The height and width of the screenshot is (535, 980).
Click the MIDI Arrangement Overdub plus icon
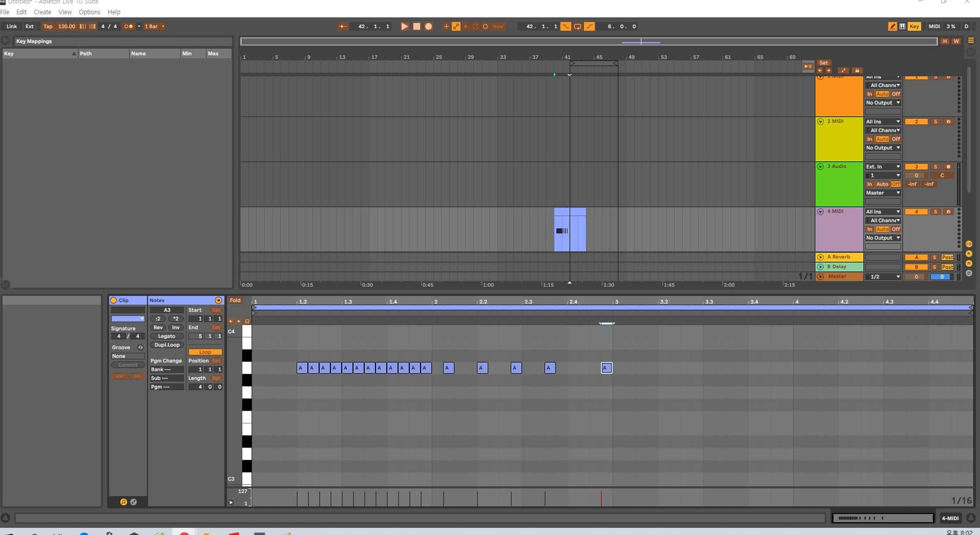coord(446,26)
